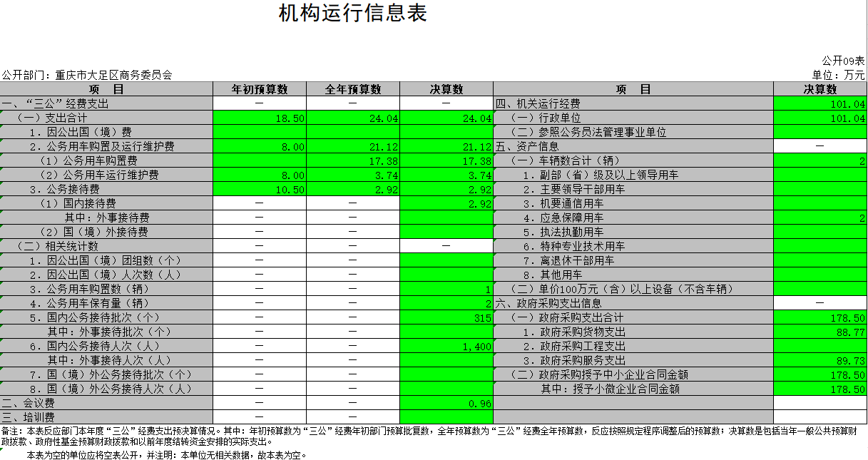Select 178.50 for 政府采购支出合计
Screen dimensions: 868x460
coord(820,317)
